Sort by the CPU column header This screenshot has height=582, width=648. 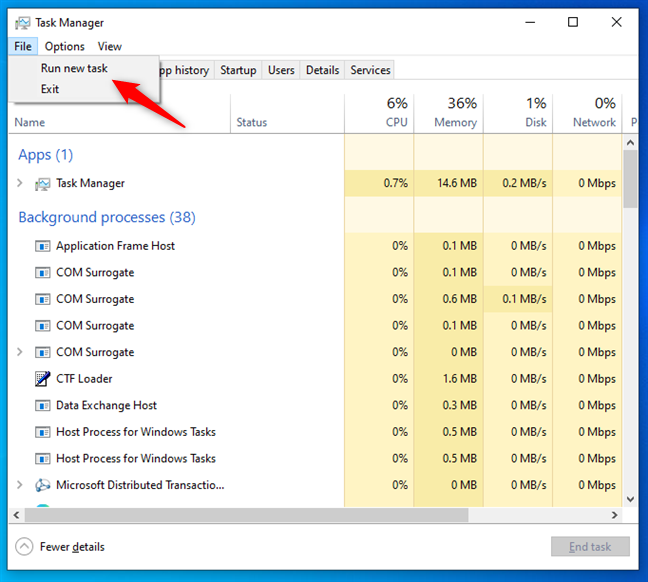[x=379, y=114]
